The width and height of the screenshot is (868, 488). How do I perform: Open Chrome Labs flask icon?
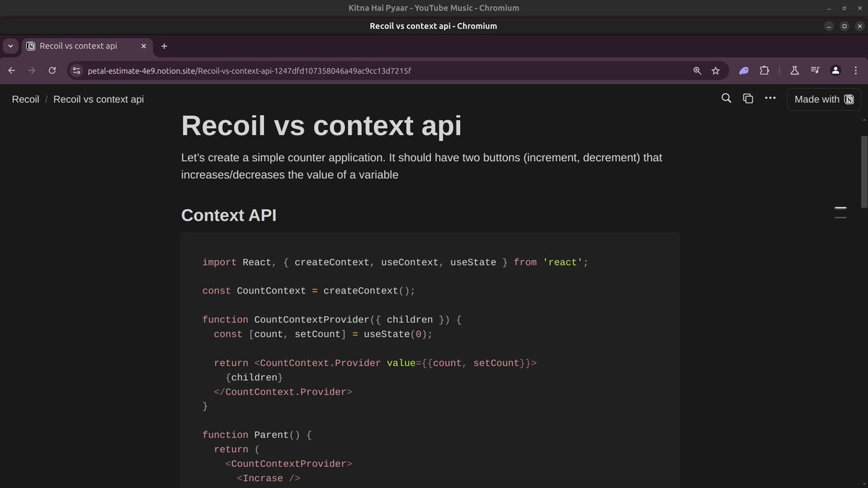point(794,71)
